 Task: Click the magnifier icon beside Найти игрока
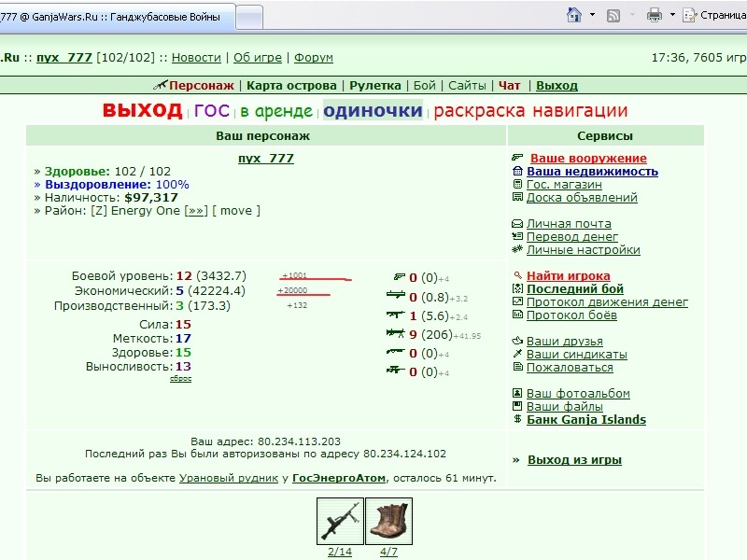518,275
